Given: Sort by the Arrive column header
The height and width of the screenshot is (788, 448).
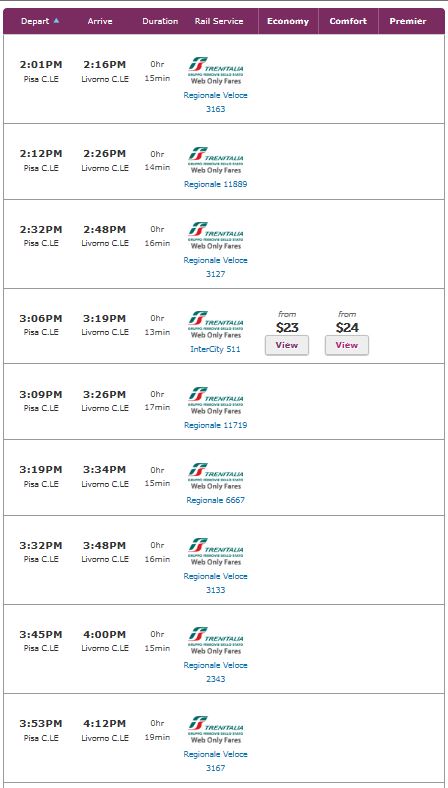Looking at the screenshot, I should point(100,21).
